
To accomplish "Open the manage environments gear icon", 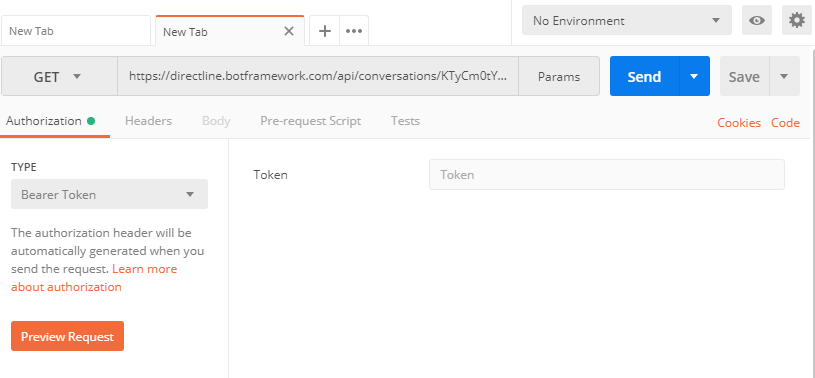I will pos(797,20).
